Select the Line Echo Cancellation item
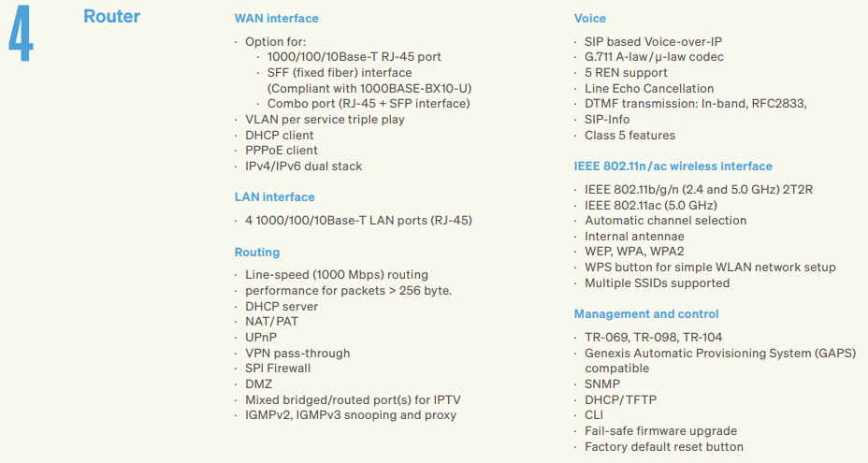Screen dimensions: 868x463 pos(649,89)
